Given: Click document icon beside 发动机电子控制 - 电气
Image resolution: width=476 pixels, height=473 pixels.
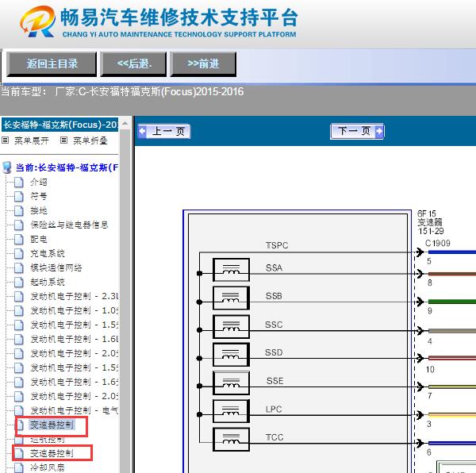Looking at the screenshot, I should 19,410.
